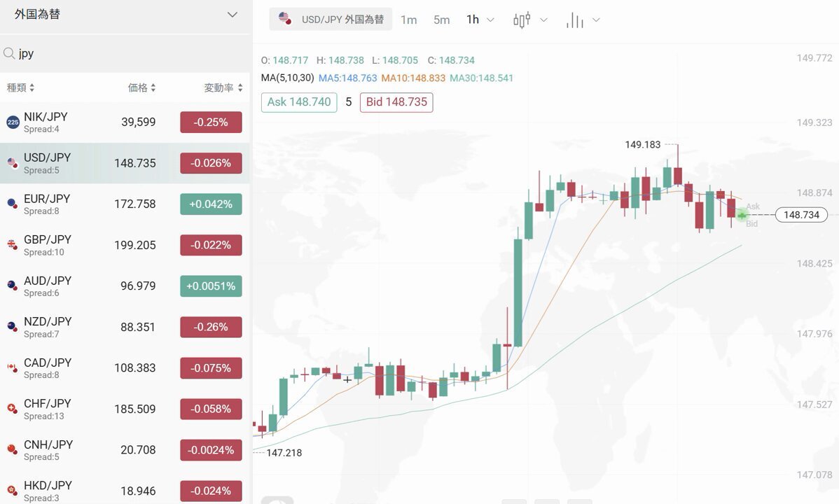This screenshot has width=839, height=504.
Task: Select the CHF/JPY Swiss flag icon
Action: [12, 409]
